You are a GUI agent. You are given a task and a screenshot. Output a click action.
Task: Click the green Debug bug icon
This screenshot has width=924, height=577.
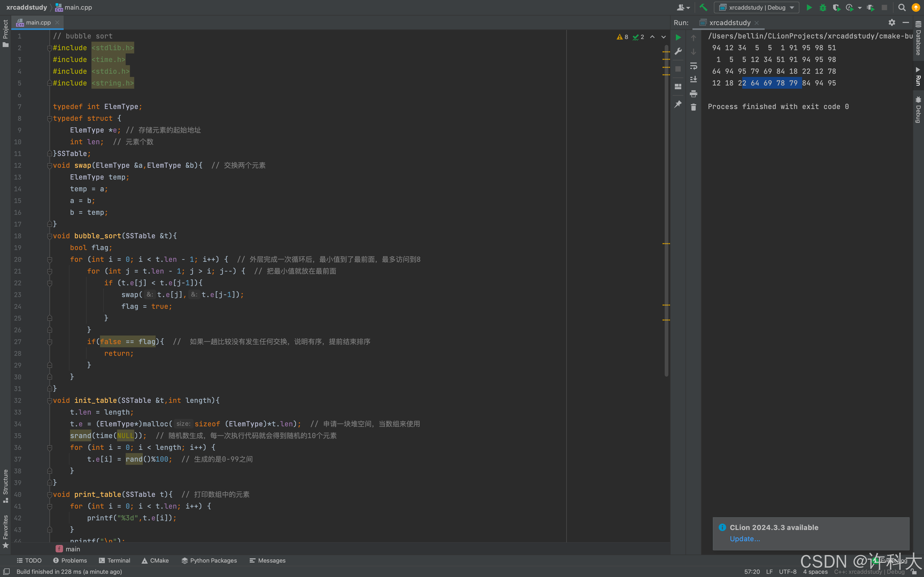[823, 7]
